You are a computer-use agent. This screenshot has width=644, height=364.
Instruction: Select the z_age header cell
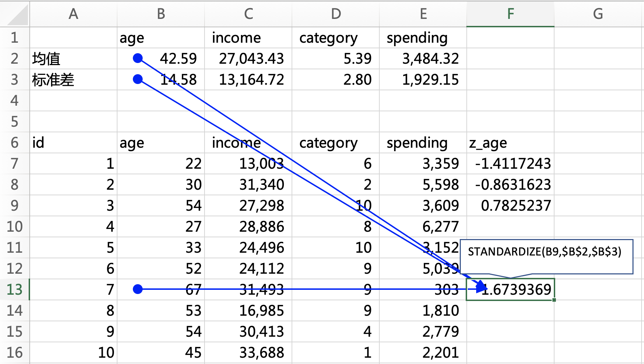point(510,142)
